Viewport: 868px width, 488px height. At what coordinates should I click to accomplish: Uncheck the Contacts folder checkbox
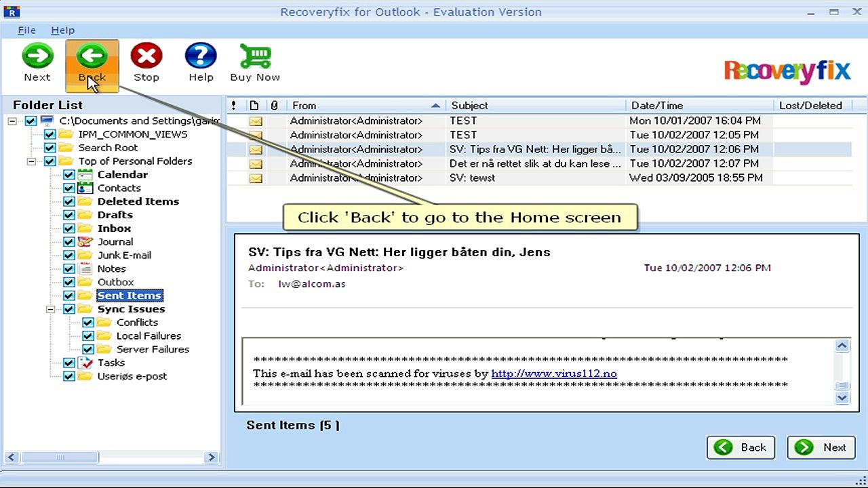[68, 188]
